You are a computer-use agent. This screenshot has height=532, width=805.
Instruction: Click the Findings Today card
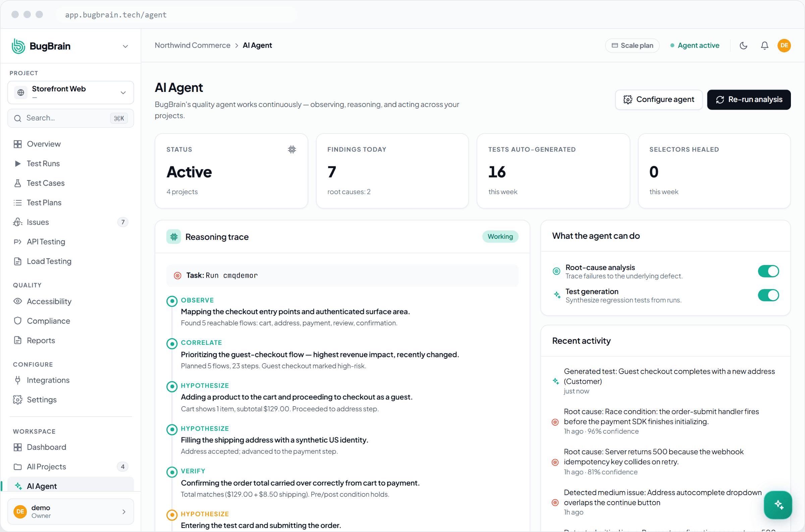[392, 171]
